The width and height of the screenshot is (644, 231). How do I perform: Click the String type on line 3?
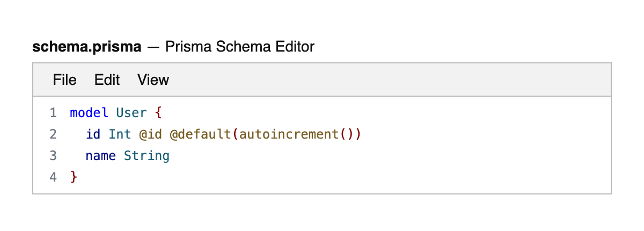[x=147, y=156]
